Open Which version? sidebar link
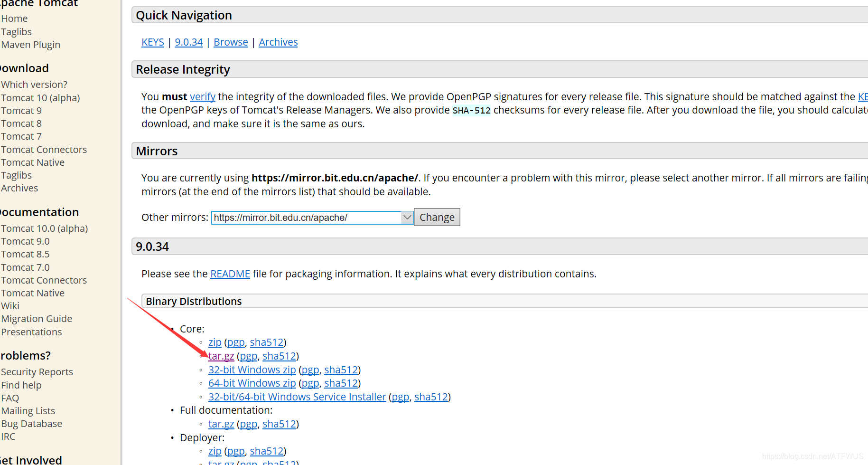This screenshot has height=465, width=868. click(x=34, y=85)
